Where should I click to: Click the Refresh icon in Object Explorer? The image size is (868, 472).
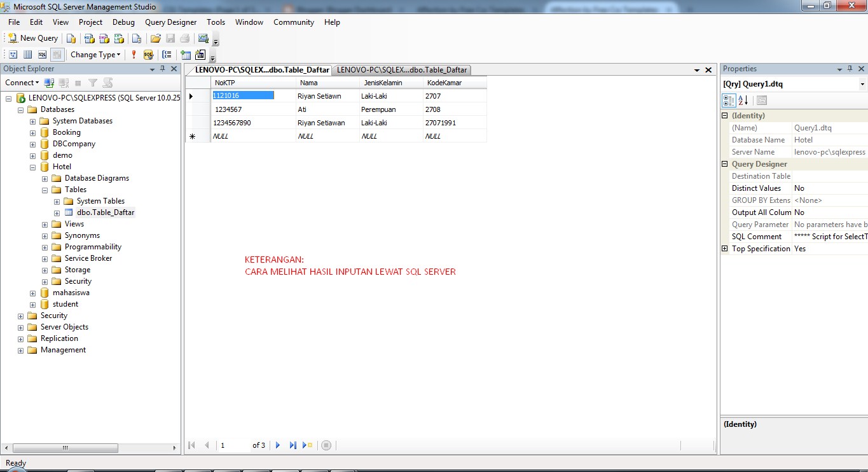pyautogui.click(x=107, y=83)
